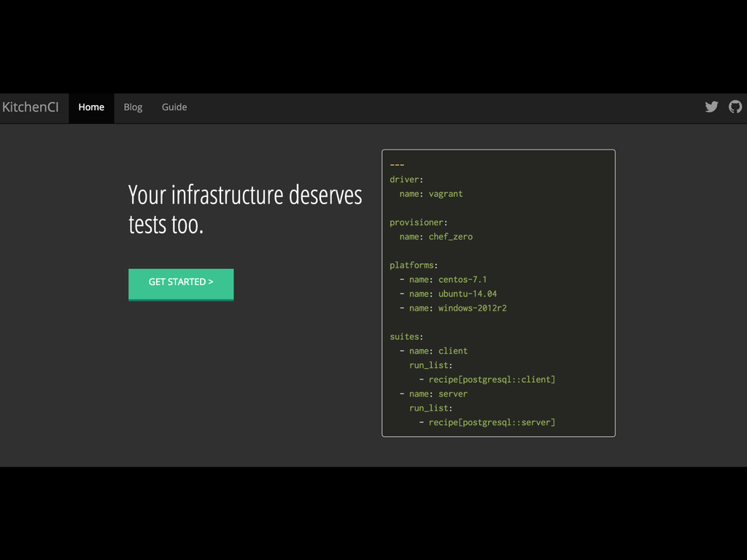Viewport: 747px width, 560px height.
Task: Click the 'name: chef_zero' line
Action: tap(436, 237)
